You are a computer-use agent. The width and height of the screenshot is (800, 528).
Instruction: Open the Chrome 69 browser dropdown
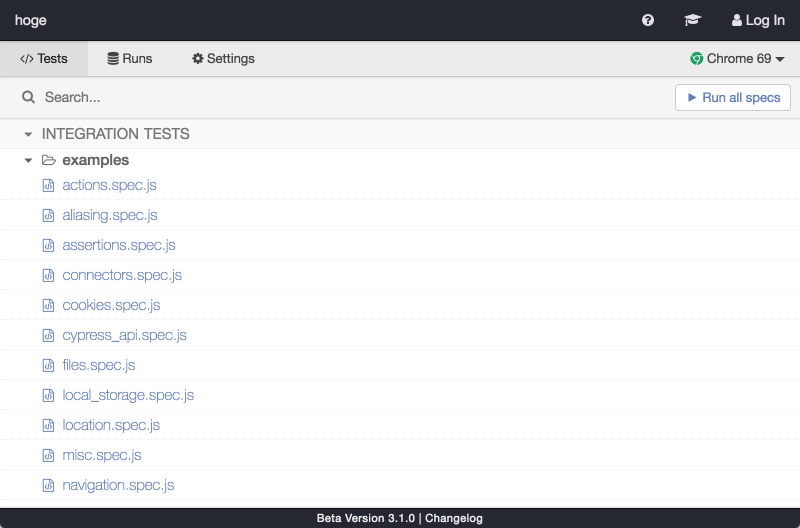pyautogui.click(x=737, y=59)
